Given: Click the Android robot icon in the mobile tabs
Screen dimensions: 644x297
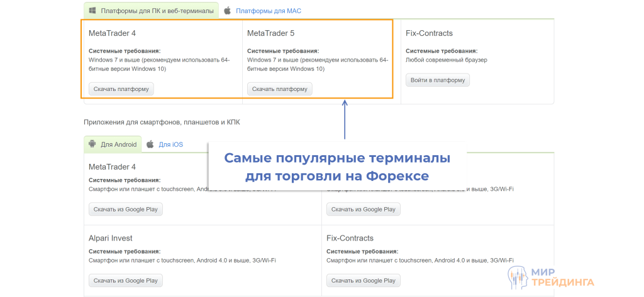Looking at the screenshot, I should [92, 144].
